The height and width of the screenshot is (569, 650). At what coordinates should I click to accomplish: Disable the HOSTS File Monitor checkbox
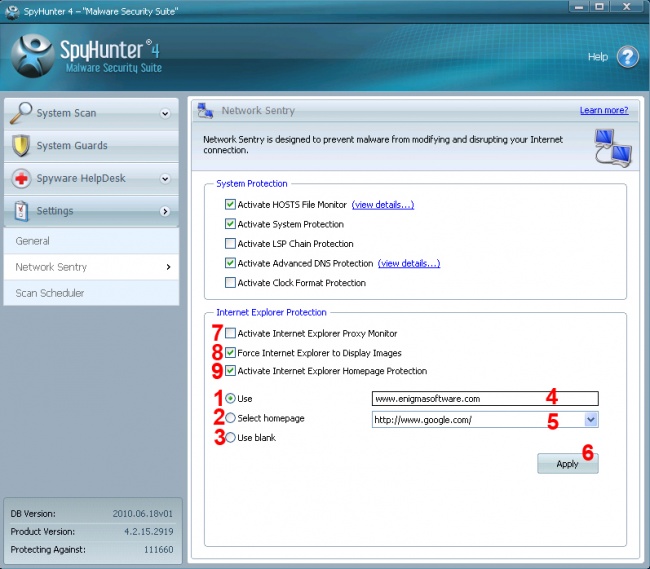coord(231,205)
